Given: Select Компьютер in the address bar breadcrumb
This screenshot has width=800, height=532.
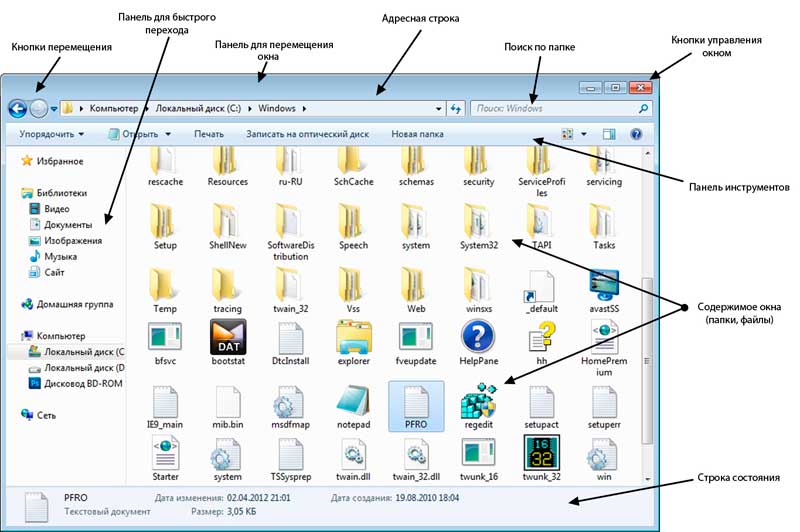Looking at the screenshot, I should click(x=114, y=109).
